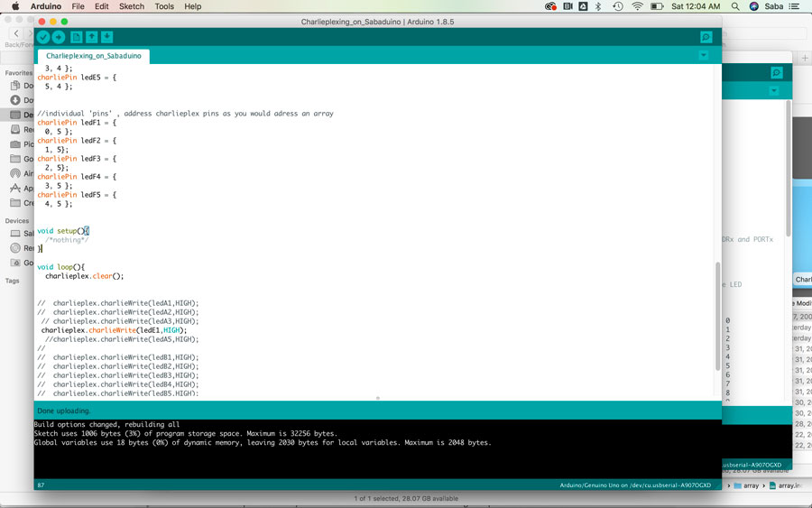812x508 pixels.
Task: Open the Edit menu
Action: (101, 6)
